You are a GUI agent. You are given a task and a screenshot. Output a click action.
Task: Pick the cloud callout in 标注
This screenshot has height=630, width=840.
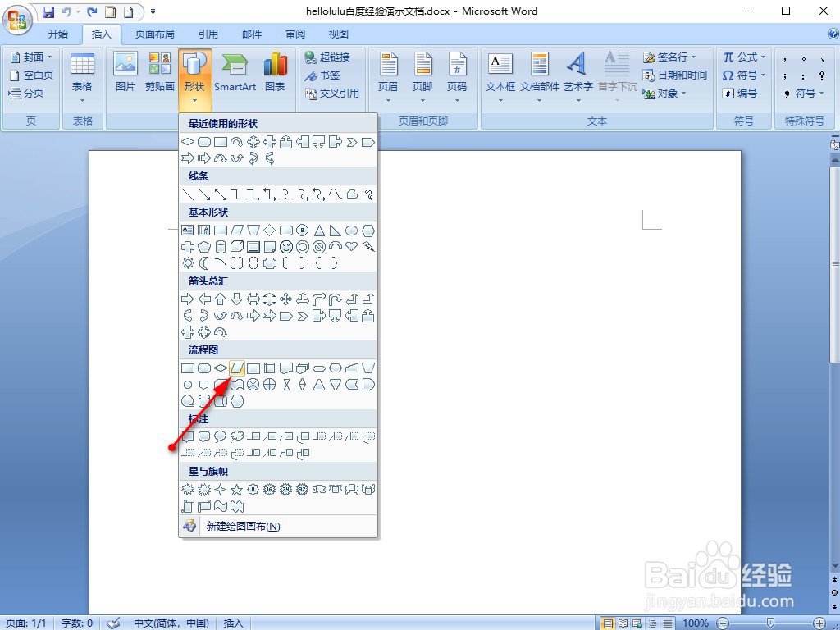click(237, 436)
